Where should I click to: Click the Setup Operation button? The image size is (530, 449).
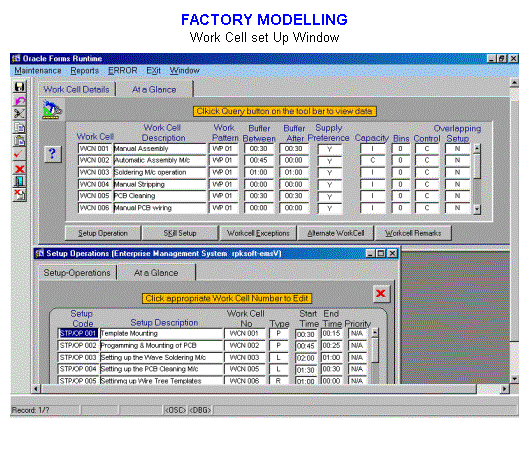click(x=103, y=233)
